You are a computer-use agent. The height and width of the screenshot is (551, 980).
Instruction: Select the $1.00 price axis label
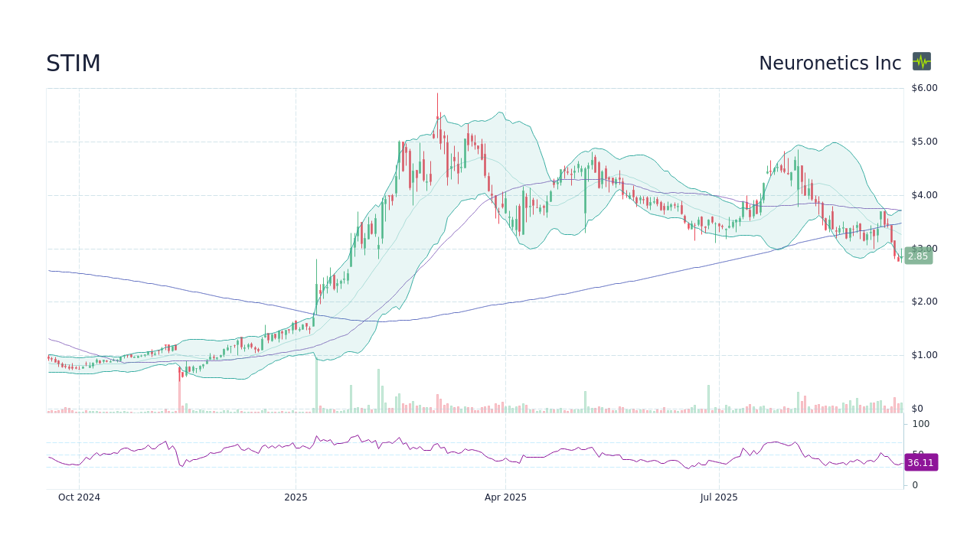tap(924, 355)
